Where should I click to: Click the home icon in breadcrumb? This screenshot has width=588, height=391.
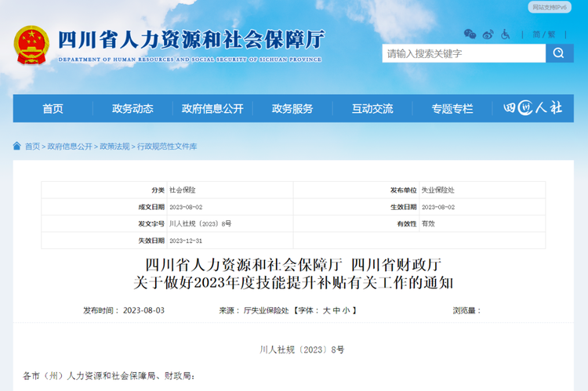(17, 146)
